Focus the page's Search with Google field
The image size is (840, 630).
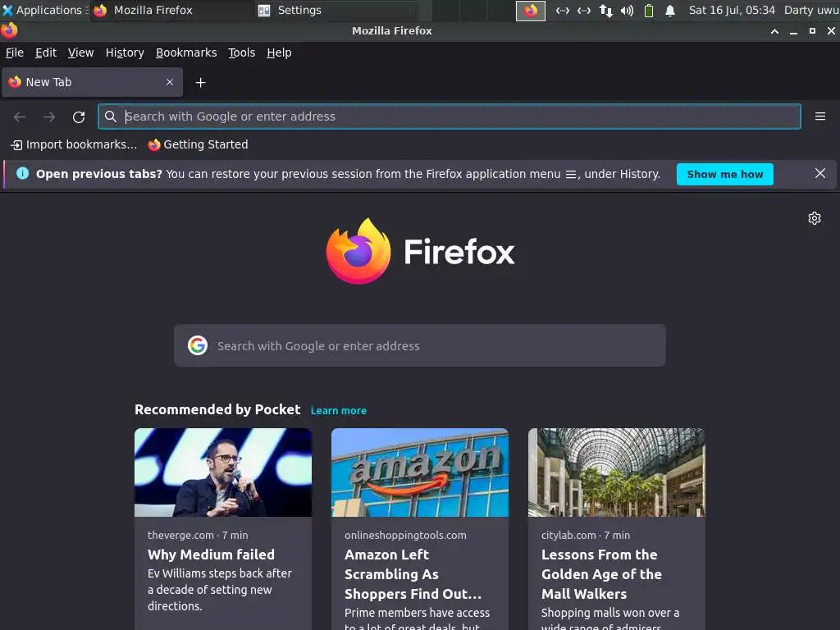[420, 345]
